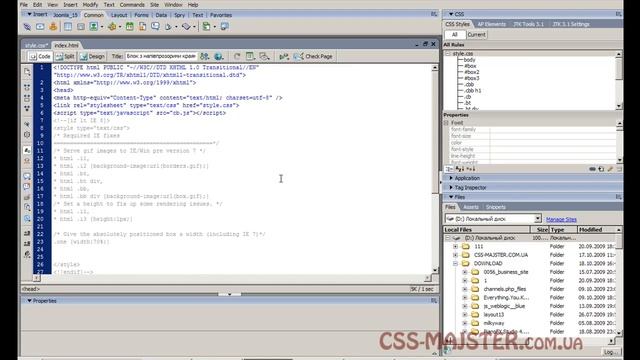Switch to Design view
The image size is (640, 360).
[93, 56]
